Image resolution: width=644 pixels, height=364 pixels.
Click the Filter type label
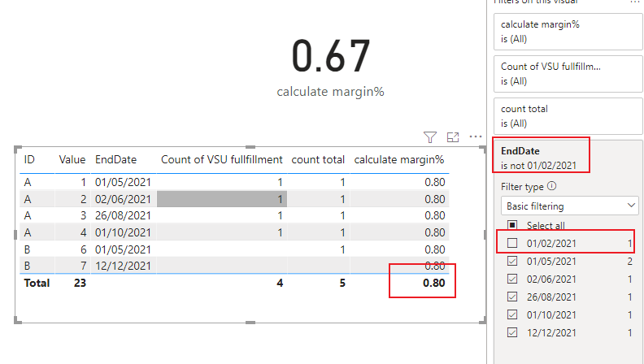click(x=522, y=187)
